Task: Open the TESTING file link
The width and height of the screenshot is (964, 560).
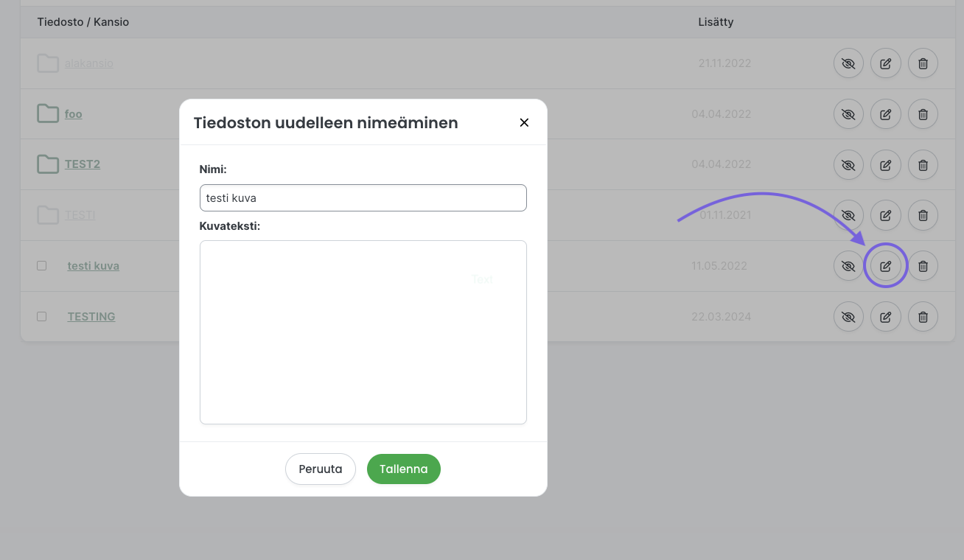Action: coord(91,317)
